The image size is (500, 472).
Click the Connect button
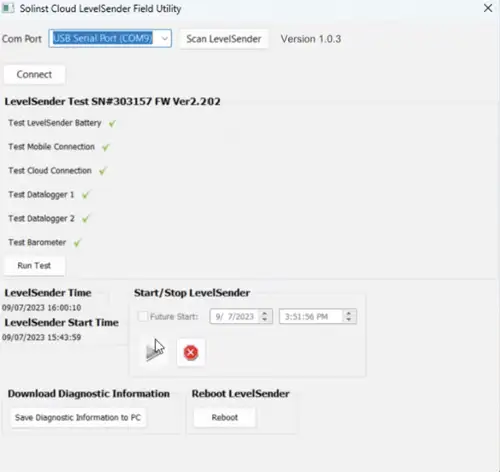(34, 74)
